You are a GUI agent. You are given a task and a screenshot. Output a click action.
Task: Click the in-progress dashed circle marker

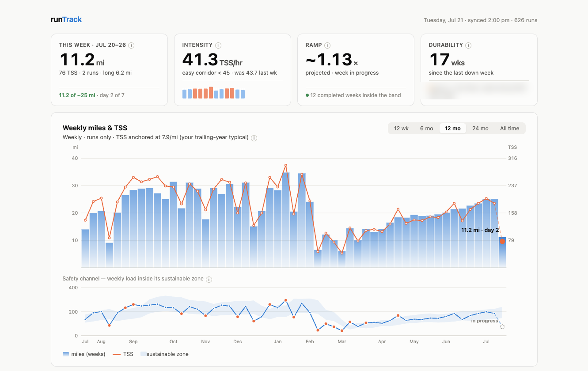[502, 327]
